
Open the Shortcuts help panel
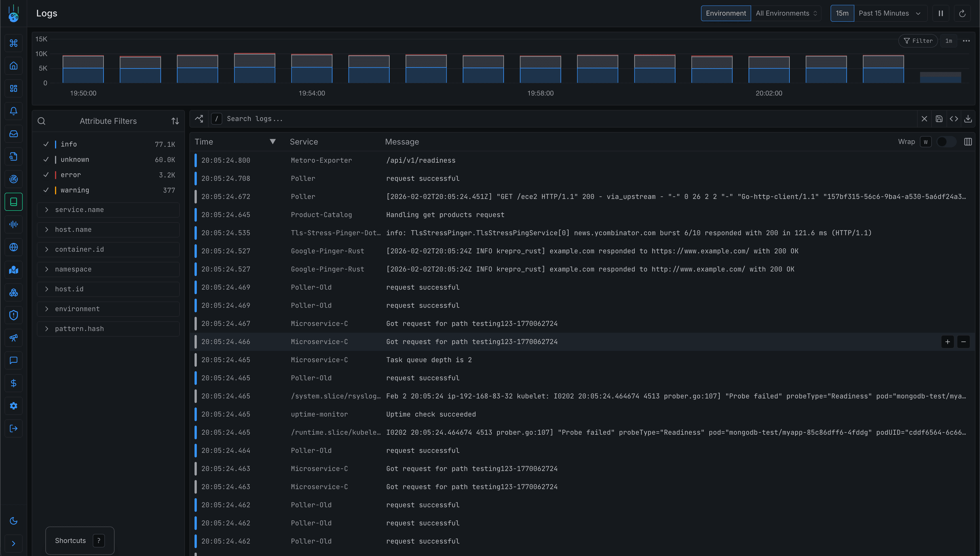click(x=79, y=540)
